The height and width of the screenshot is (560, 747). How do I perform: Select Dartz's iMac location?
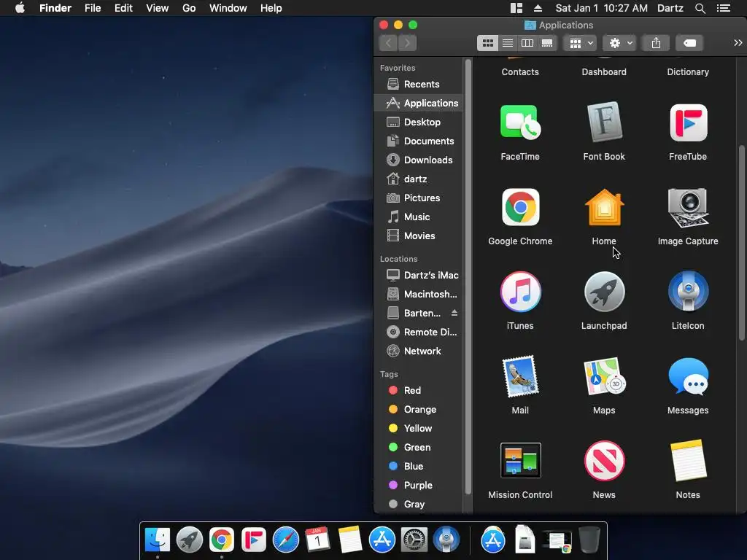click(x=419, y=275)
